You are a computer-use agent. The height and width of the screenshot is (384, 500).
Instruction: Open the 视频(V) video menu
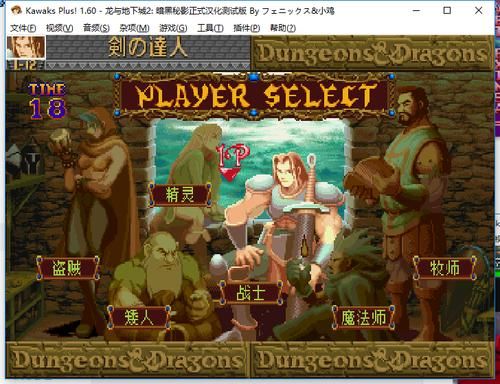point(60,28)
